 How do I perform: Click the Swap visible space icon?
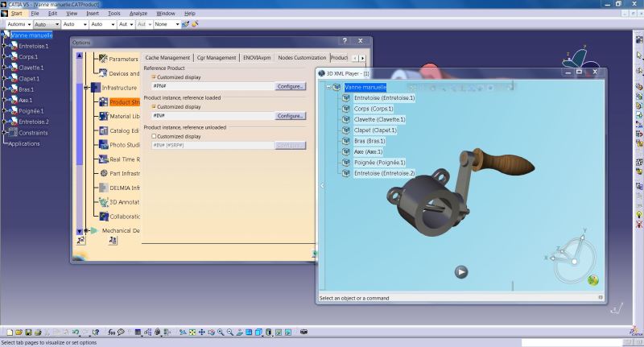288,333
